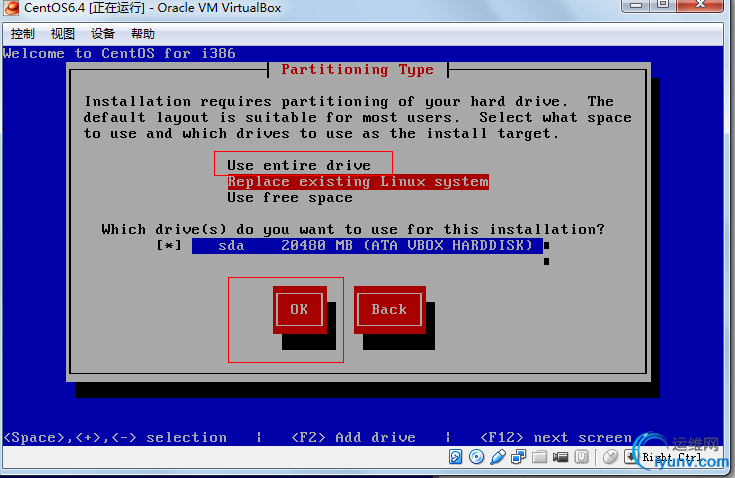Open the 帮助 menu
Viewport: 735px width, 478px height.
tap(143, 34)
